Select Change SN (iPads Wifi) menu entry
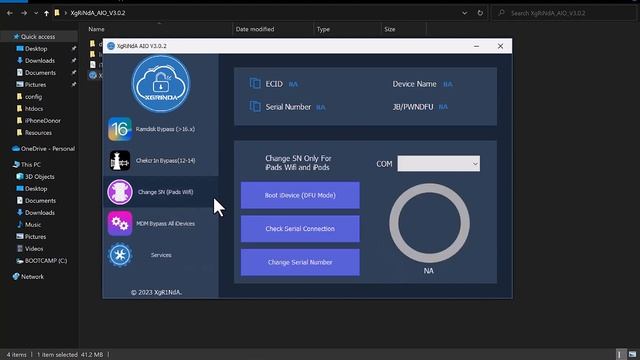The image size is (640, 360). 161,192
